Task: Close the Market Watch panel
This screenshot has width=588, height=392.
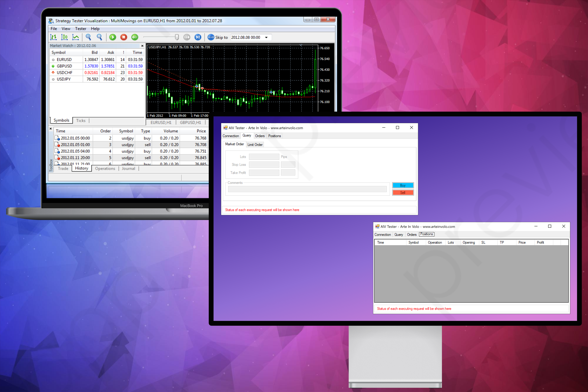Action: [x=142, y=46]
